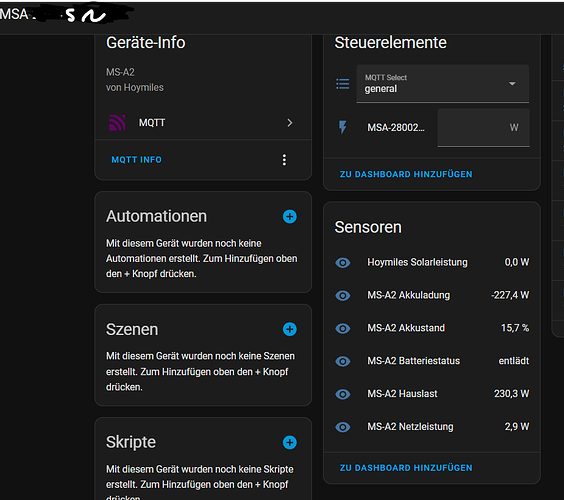Viewport: 564px width, 500px height.
Task: Click ZU DASHBOARD HINZUFÜGEN under Sensoren
Action: (406, 468)
